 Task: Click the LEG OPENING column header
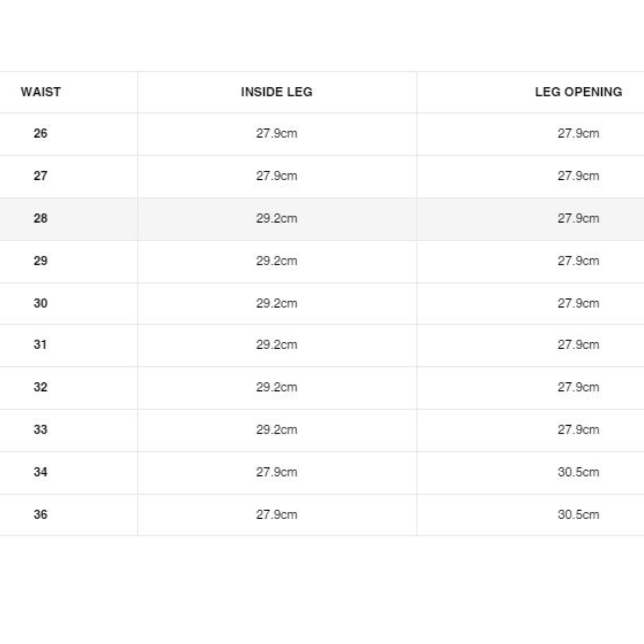click(579, 92)
